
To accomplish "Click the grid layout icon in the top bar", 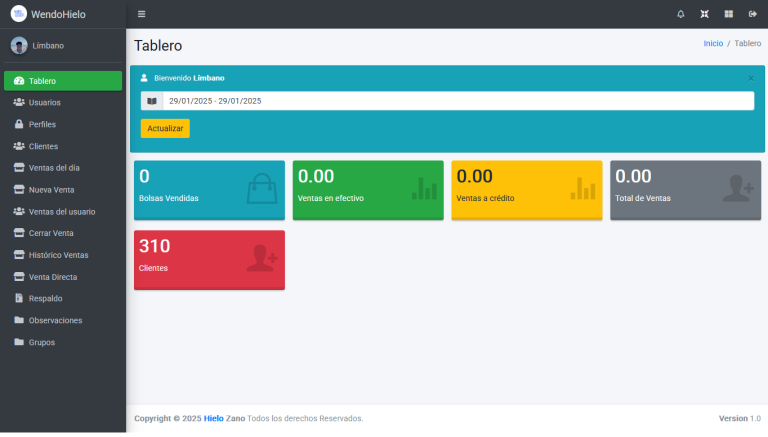I will pos(729,14).
